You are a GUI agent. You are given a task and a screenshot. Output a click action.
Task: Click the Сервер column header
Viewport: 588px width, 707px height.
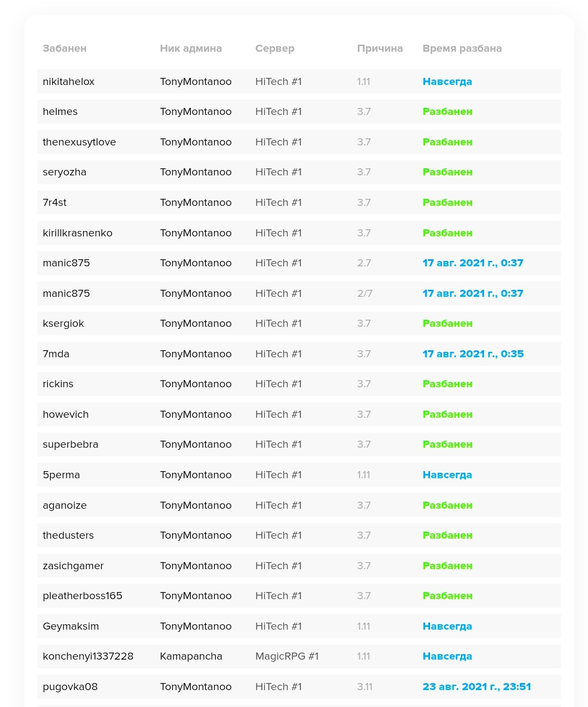[x=274, y=48]
